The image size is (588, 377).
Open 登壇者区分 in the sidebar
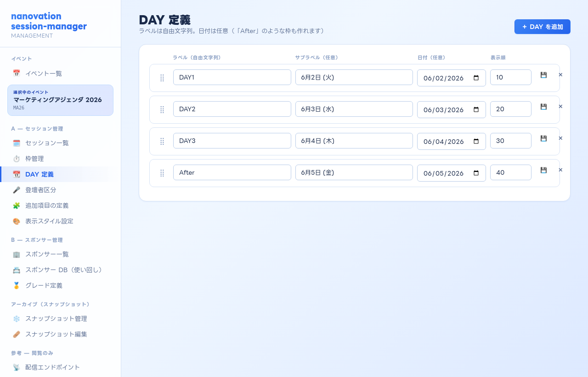(x=61, y=190)
